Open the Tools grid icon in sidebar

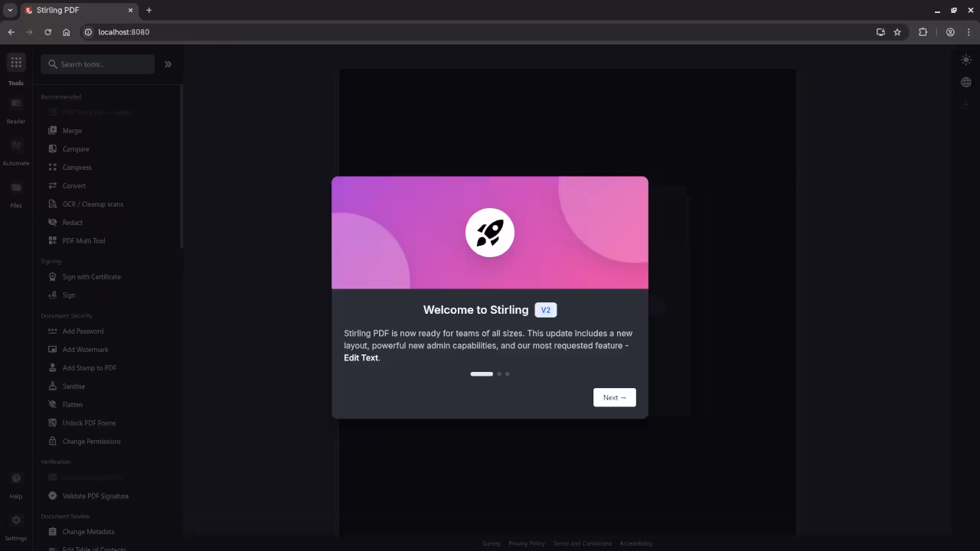pos(16,63)
